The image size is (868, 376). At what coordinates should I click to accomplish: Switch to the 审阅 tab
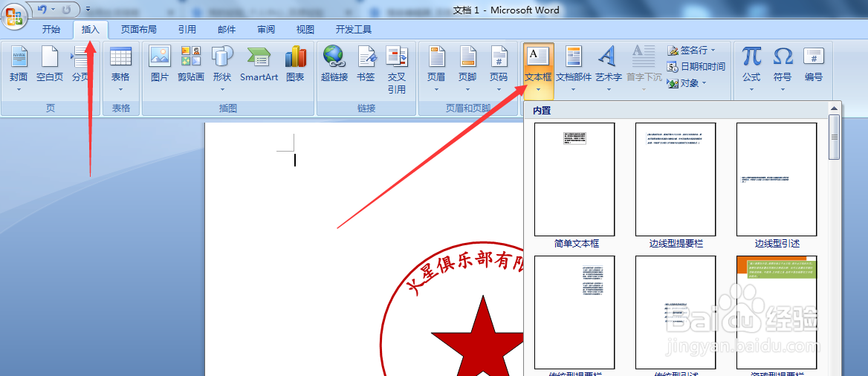pos(266,30)
